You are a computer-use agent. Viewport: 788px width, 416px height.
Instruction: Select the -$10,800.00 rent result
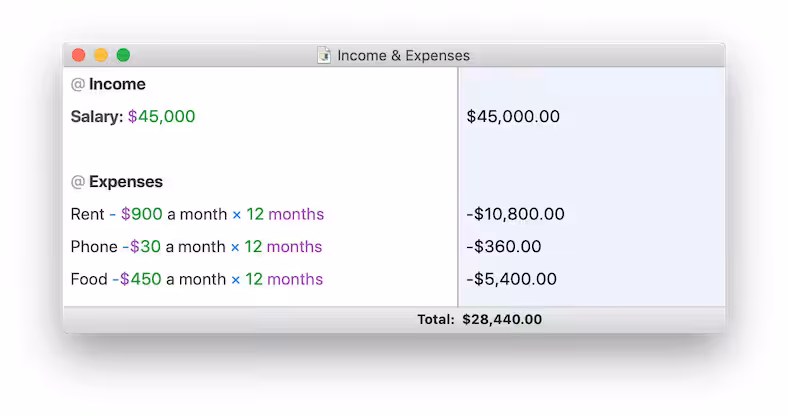pos(515,214)
